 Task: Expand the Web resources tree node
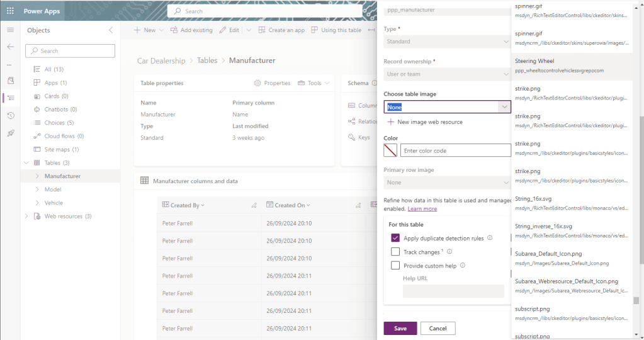[x=26, y=216]
